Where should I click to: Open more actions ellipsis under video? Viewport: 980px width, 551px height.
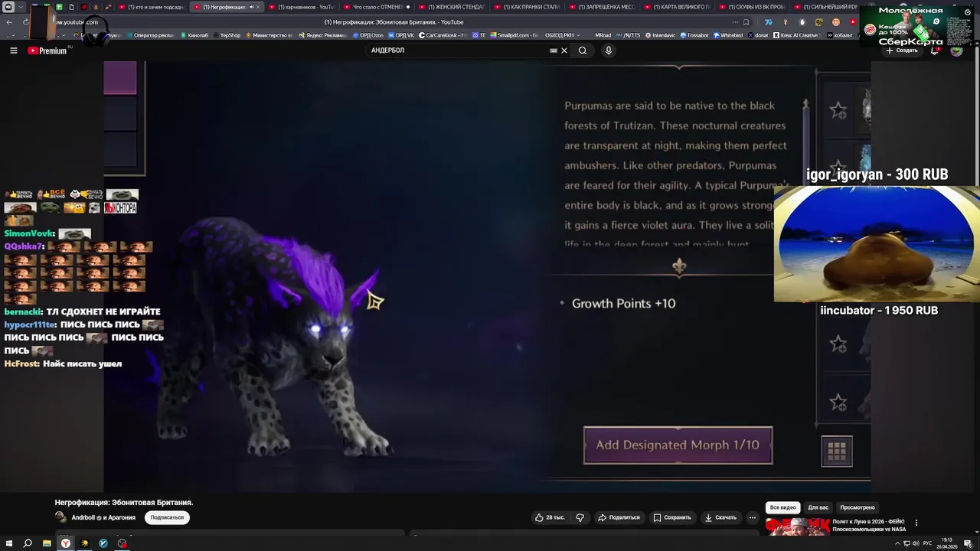[x=753, y=517]
